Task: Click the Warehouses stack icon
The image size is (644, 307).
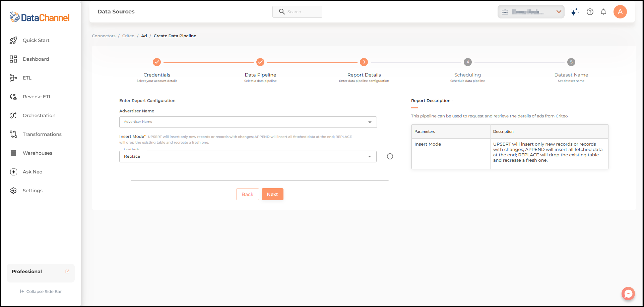Action: point(13,153)
